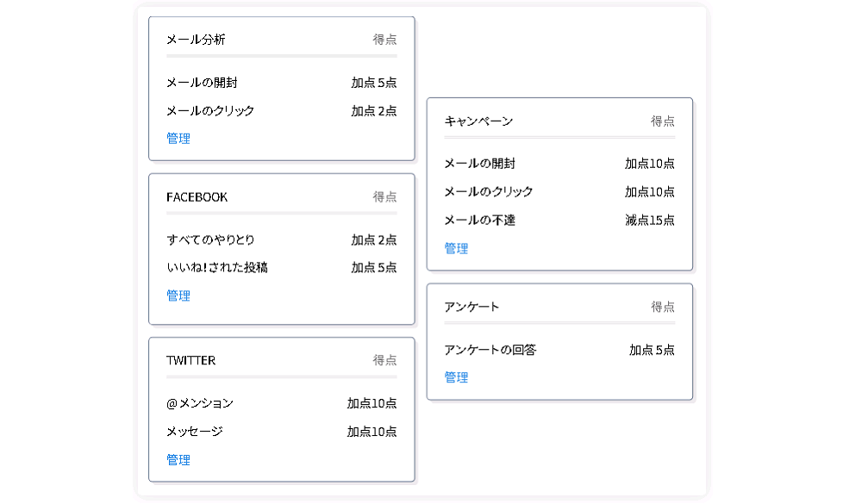Open 管理 link under メール分析
The image size is (862, 504).
178,139
